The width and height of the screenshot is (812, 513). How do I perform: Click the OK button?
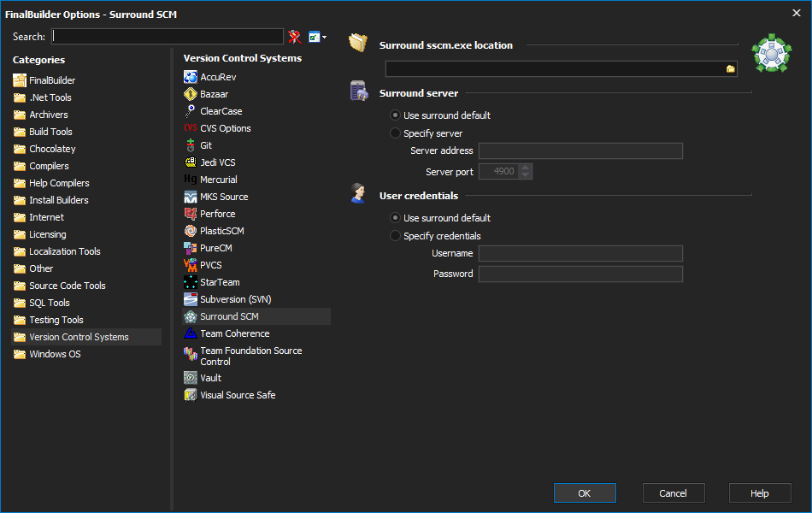pos(585,493)
